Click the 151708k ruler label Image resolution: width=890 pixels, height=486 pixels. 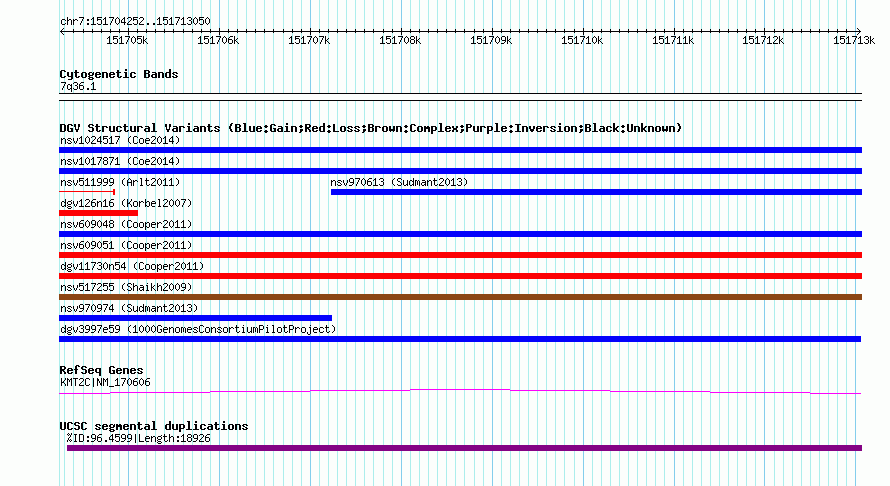(x=400, y=40)
